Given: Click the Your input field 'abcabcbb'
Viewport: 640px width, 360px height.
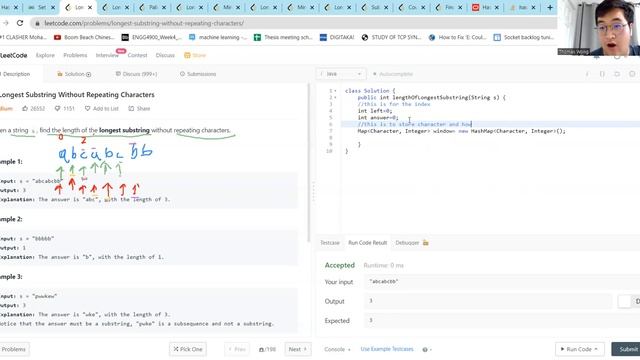Looking at the screenshot, I should [x=502, y=282].
